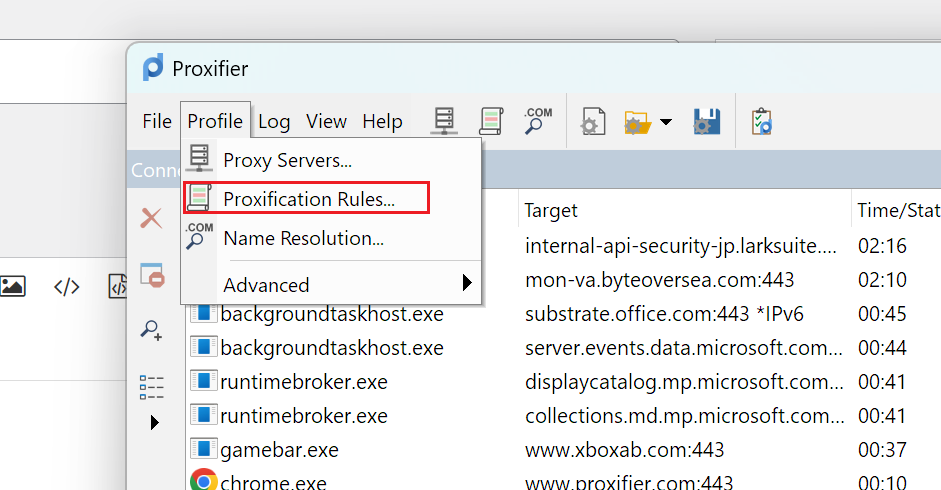This screenshot has width=941, height=490.
Task: Click the open profile folder icon
Action: point(637,122)
